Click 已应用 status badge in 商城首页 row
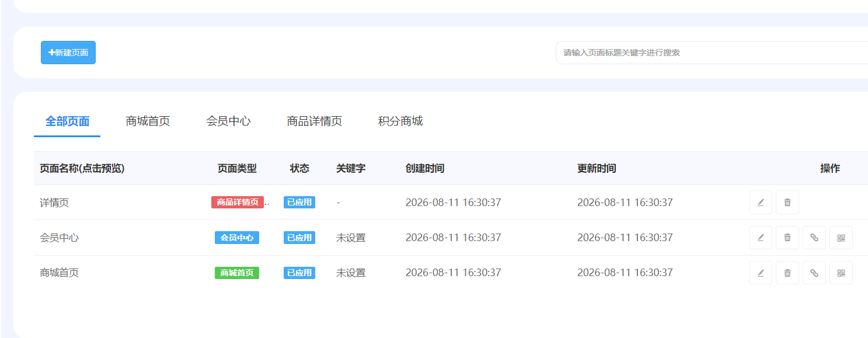868x338 pixels. (299, 273)
